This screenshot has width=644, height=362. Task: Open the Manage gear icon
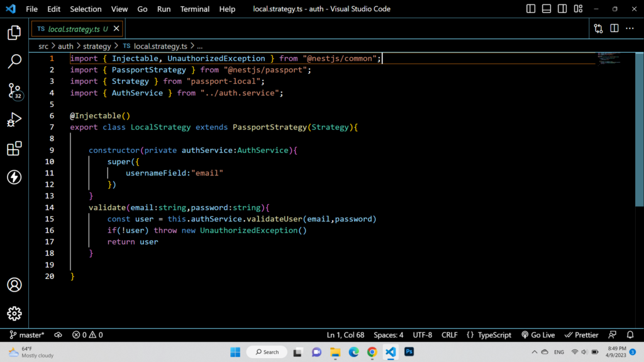coord(14,314)
